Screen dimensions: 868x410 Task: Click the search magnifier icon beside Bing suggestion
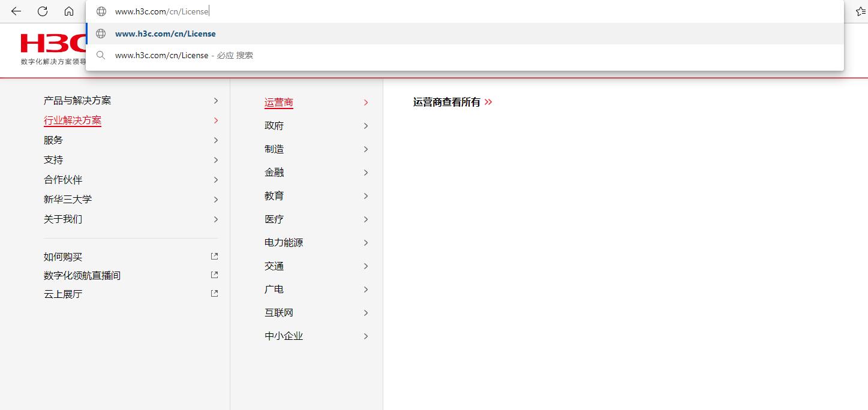[x=101, y=55]
